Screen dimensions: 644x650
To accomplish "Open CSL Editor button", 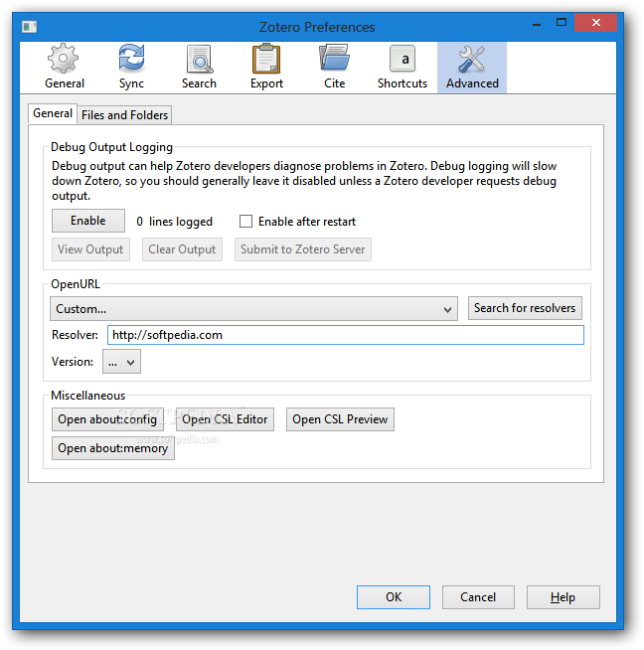I will (225, 419).
